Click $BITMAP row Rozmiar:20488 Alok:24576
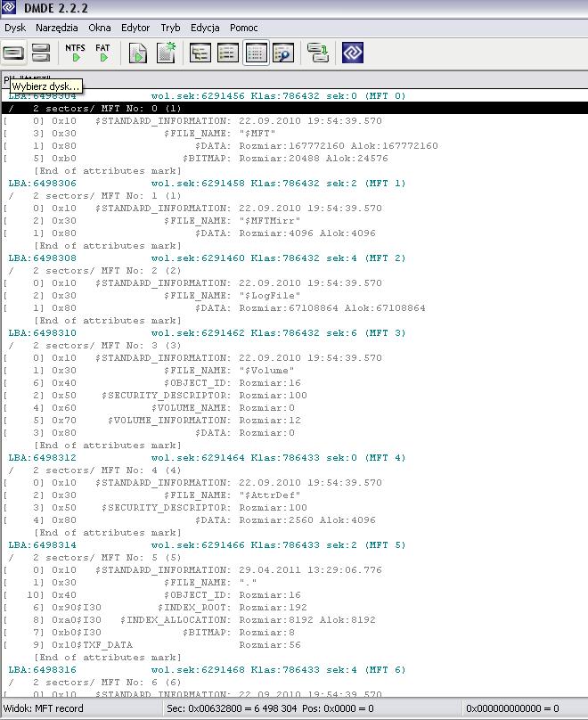 click(x=295, y=158)
